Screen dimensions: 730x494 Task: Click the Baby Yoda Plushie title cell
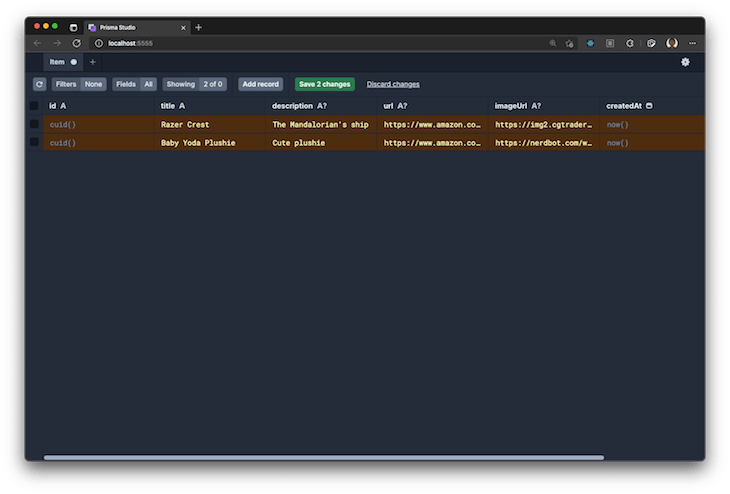tap(210, 142)
